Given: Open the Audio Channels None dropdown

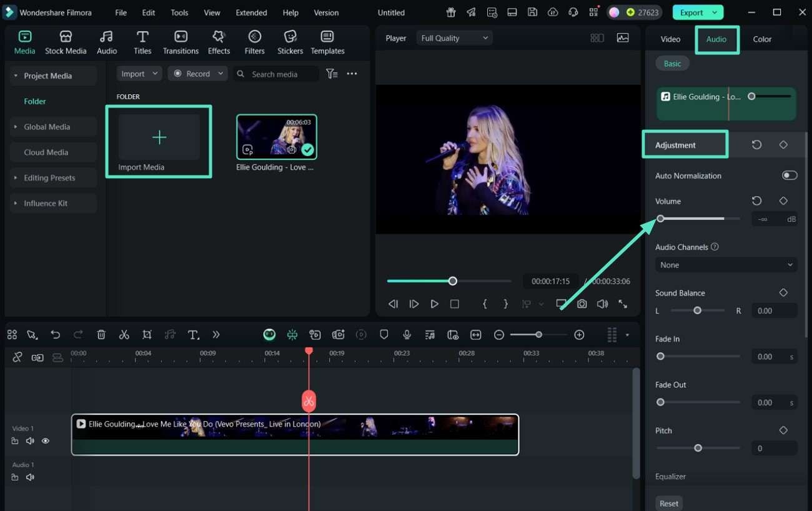Looking at the screenshot, I should (726, 265).
